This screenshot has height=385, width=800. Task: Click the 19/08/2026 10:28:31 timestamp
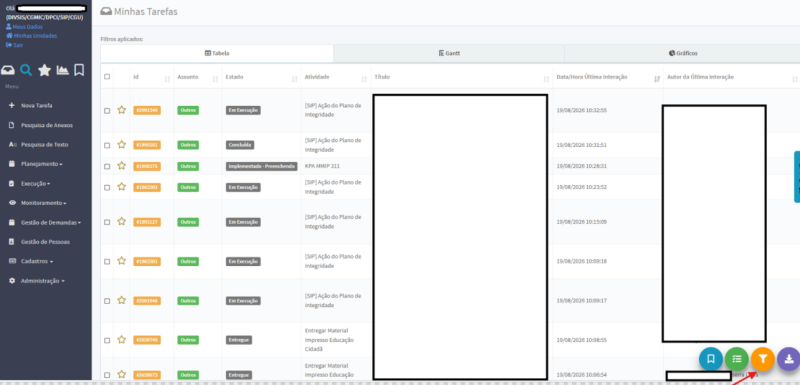click(582, 166)
